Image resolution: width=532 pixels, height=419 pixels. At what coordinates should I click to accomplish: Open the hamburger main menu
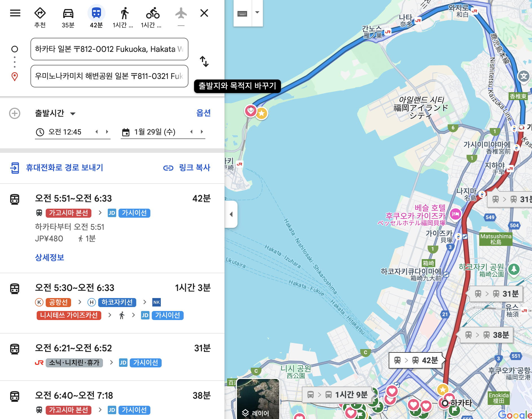(x=15, y=13)
